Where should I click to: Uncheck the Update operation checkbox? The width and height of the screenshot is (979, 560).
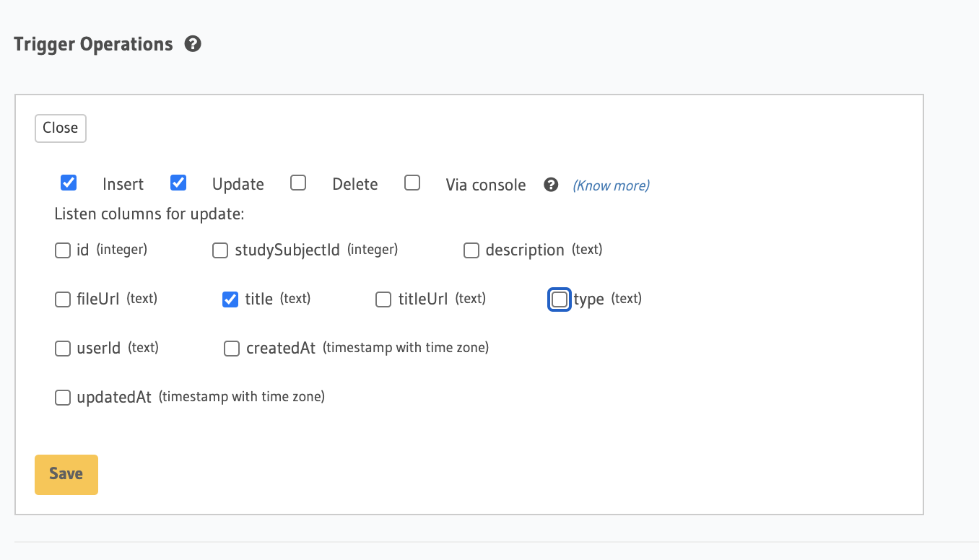[x=178, y=183]
